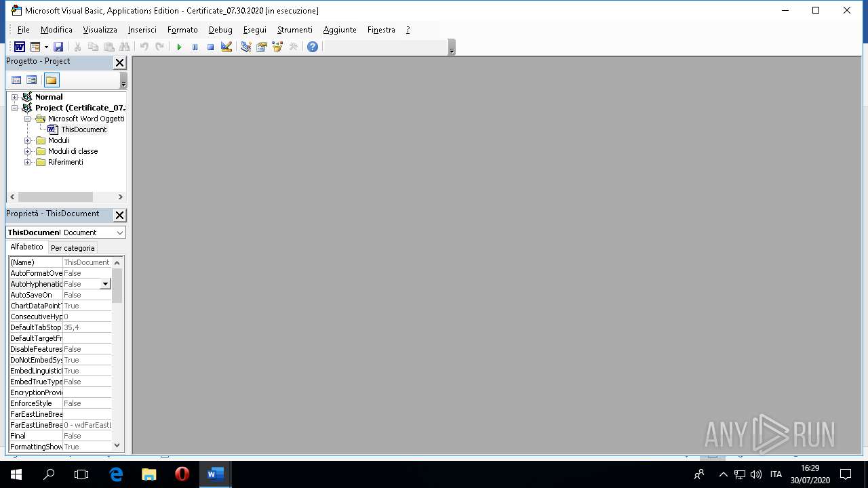The height and width of the screenshot is (488, 868).
Task: Select Riferimenti tree item
Action: coord(65,162)
